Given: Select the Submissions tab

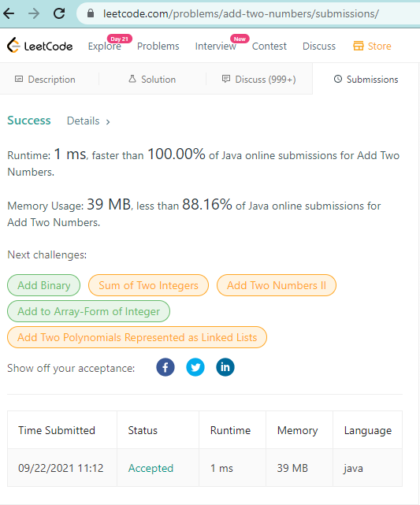Looking at the screenshot, I should (x=366, y=80).
